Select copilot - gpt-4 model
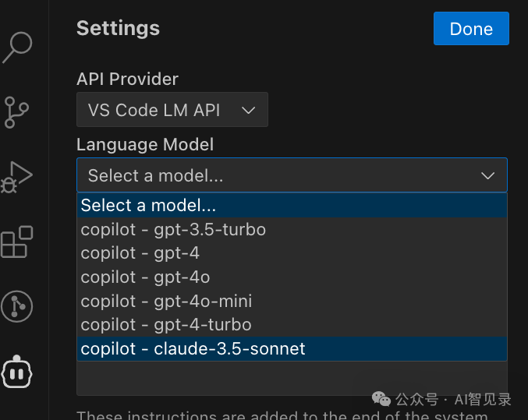Image resolution: width=528 pixels, height=420 pixels. point(140,253)
